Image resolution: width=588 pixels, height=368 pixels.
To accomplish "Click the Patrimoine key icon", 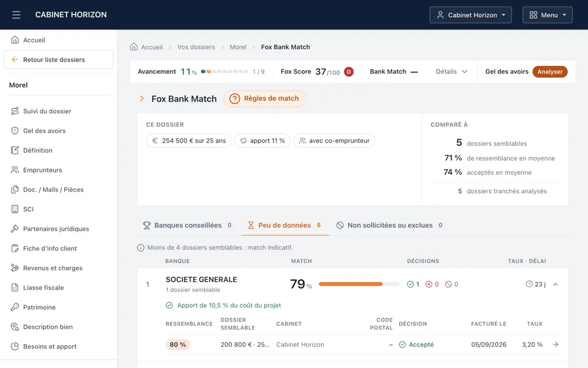I will pyautogui.click(x=15, y=307).
